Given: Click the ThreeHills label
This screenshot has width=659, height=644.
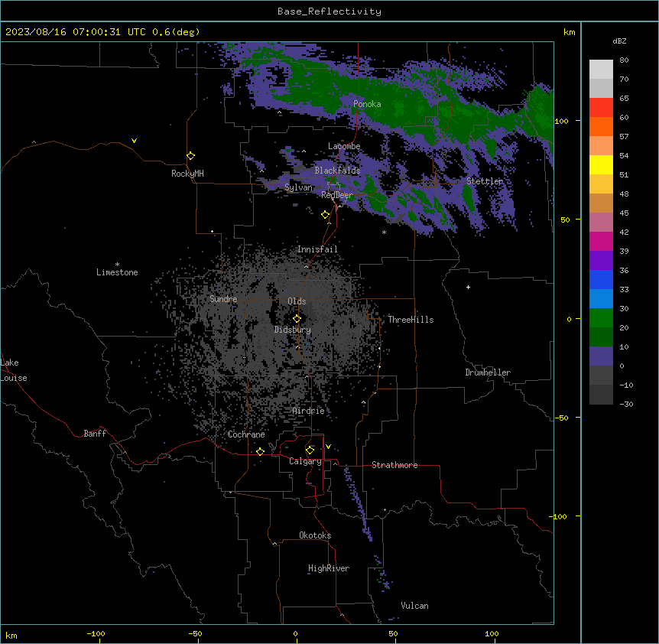Looking at the screenshot, I should coord(411,320).
